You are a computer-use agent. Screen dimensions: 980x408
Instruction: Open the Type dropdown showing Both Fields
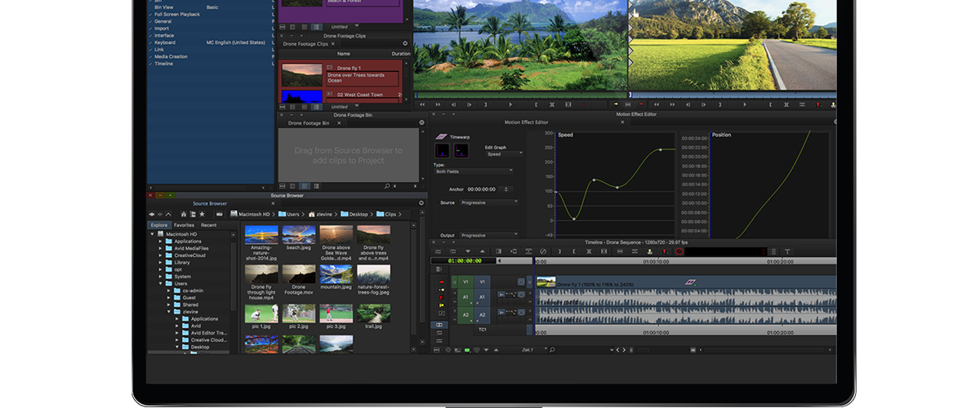474,171
